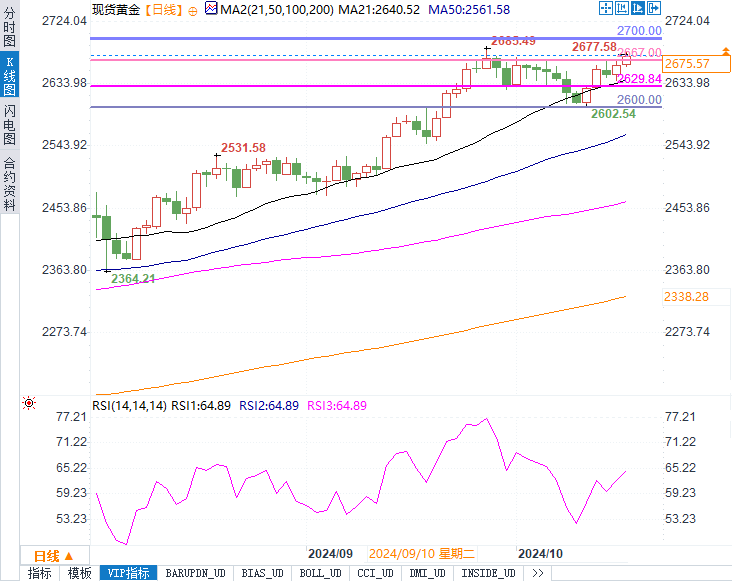This screenshot has width=732, height=581.
Task: Click the orange triangle expander above RSI panel
Action: pos(69,383)
